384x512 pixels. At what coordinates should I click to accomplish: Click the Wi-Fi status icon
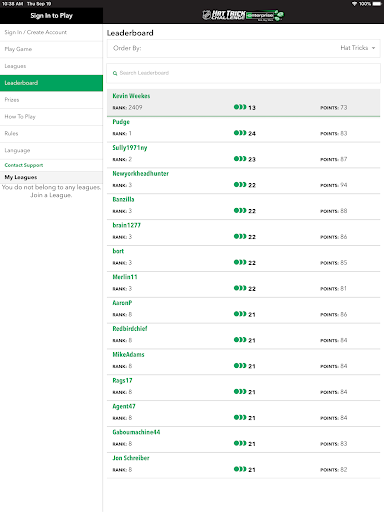[354, 4]
